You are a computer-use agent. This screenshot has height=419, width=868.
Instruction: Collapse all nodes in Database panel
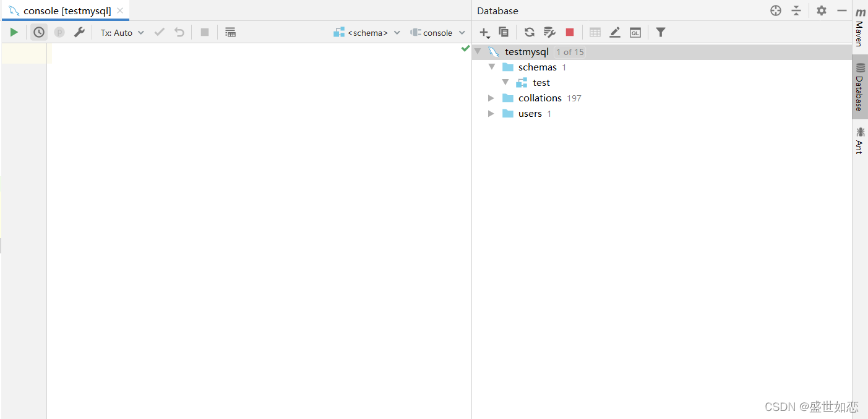click(796, 11)
